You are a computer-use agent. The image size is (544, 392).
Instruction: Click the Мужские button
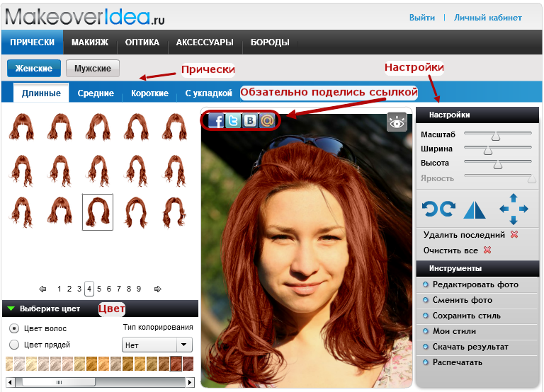(x=93, y=68)
